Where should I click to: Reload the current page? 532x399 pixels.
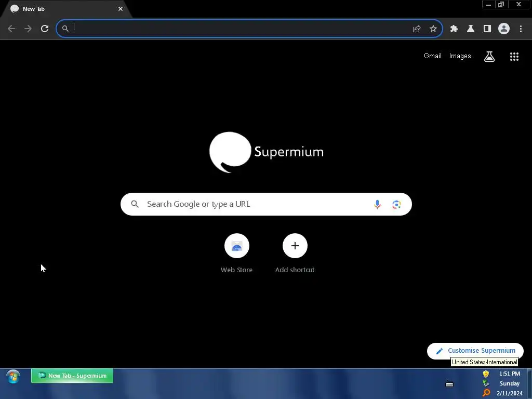[x=45, y=29]
